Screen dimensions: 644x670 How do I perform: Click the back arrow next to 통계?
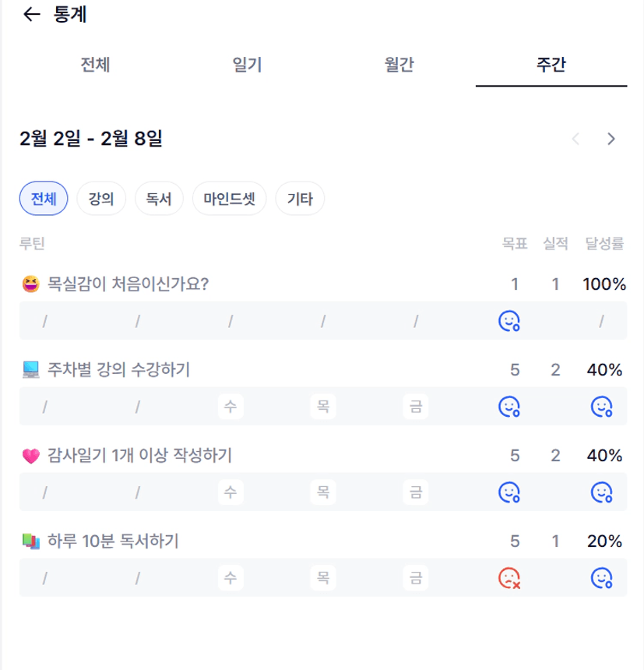(x=31, y=15)
